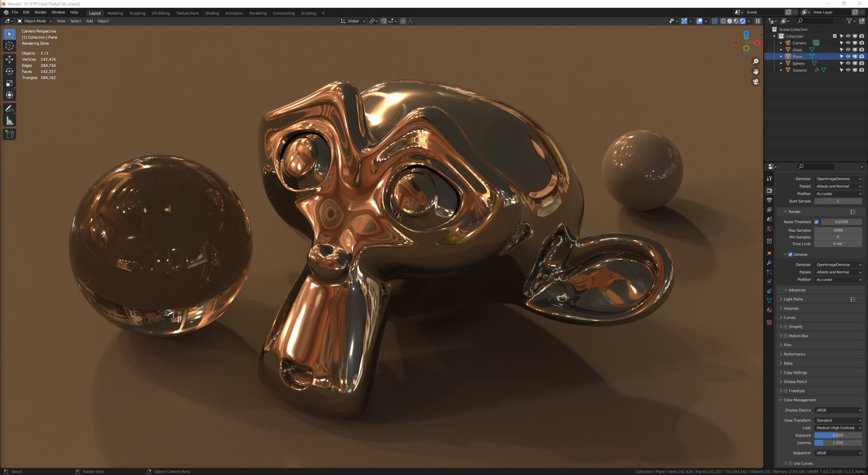Select the Add Cube tool
Screen dimensions: 868x475
click(x=9, y=134)
